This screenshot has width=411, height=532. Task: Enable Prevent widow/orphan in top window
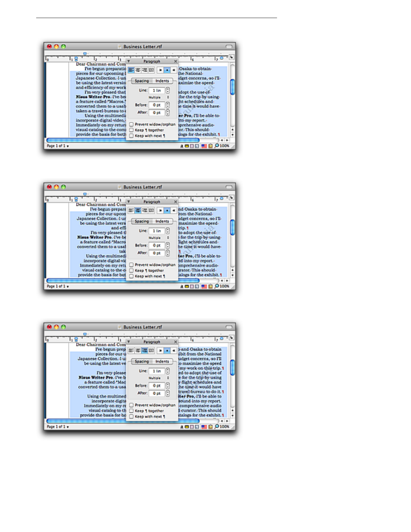tap(131, 124)
